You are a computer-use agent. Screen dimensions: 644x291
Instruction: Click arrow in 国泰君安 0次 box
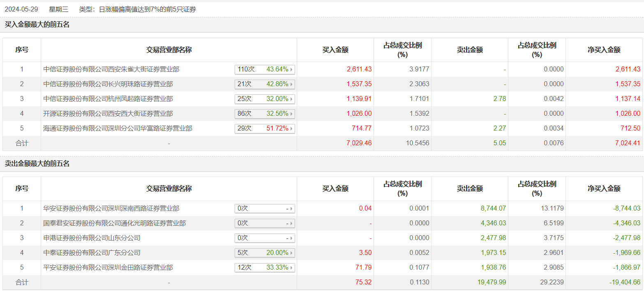point(292,223)
